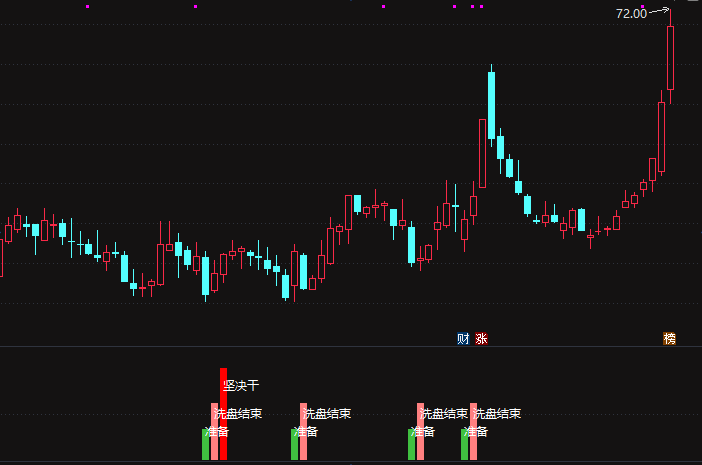
Task: Click the blue 财 event badge
Action: 463,339
